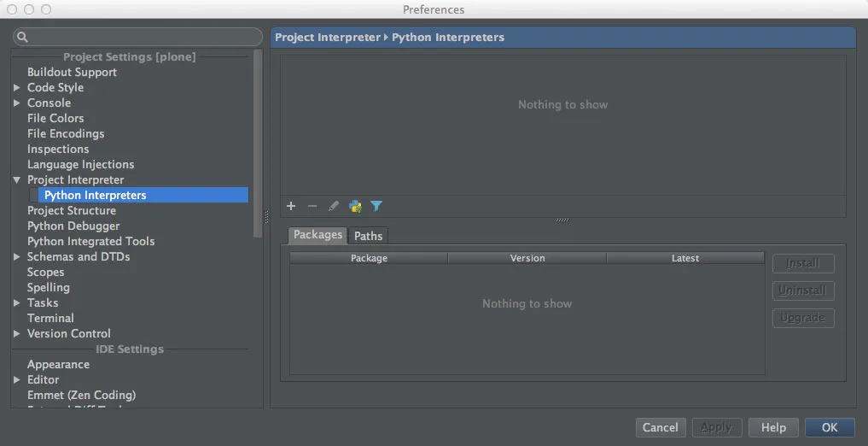Image resolution: width=868 pixels, height=446 pixels.
Task: Select Console in settings tree
Action: 49,103
